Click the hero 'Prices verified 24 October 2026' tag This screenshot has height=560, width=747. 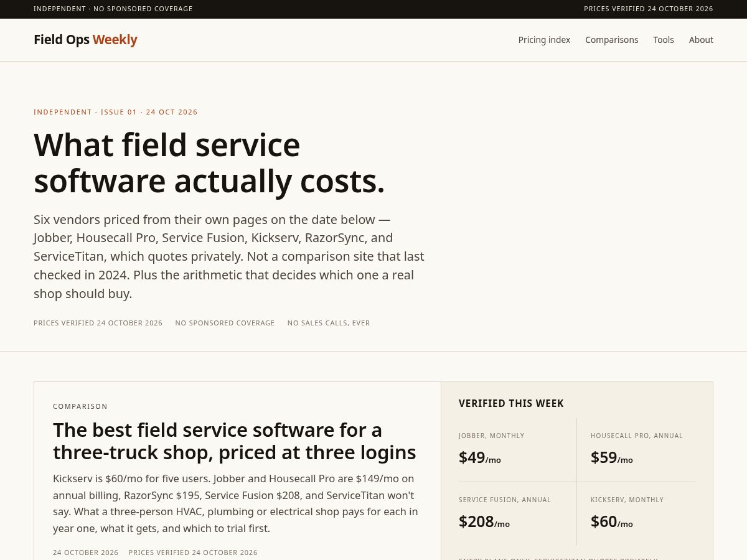(x=98, y=323)
